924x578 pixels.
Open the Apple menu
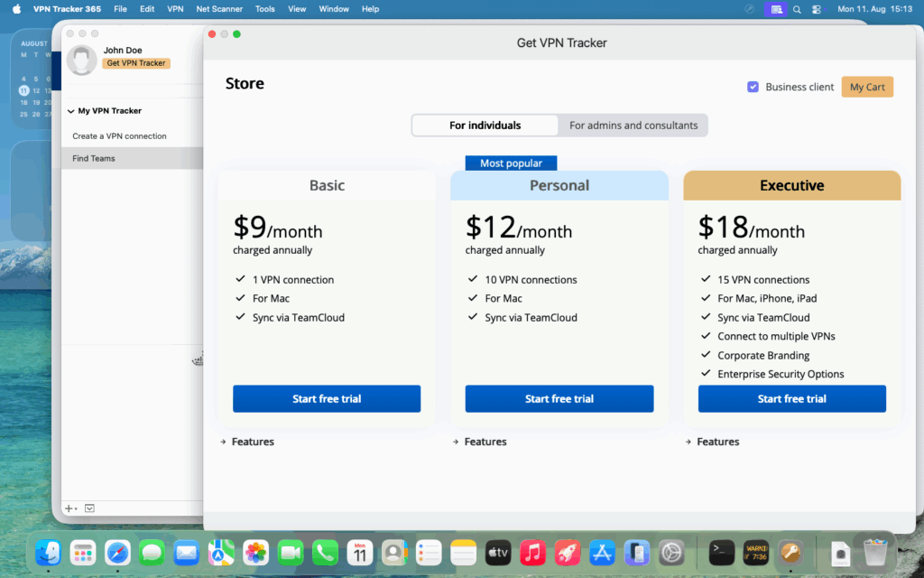16,9
